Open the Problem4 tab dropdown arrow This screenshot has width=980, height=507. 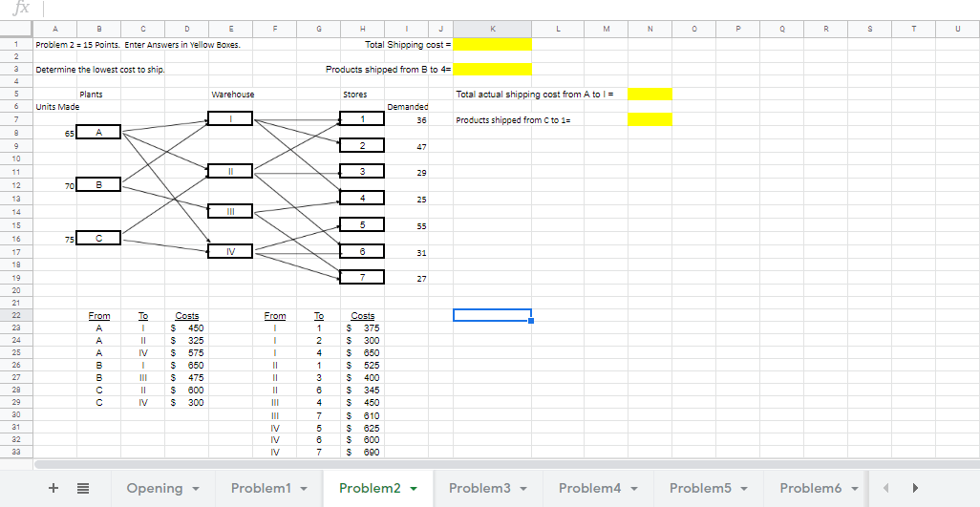(x=633, y=489)
